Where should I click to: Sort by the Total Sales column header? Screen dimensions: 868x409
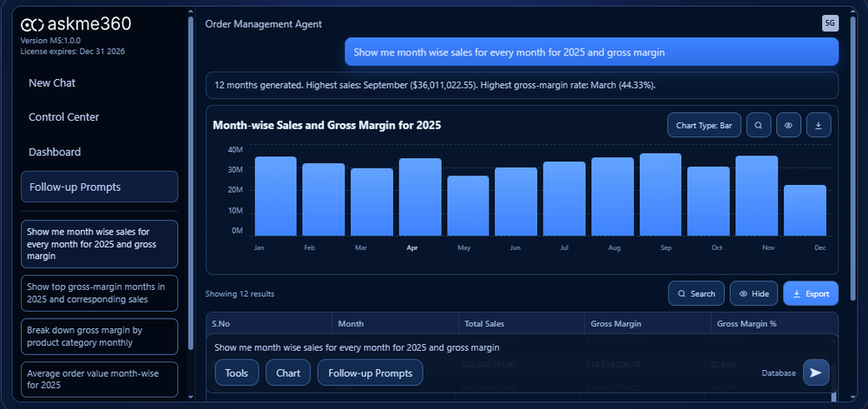(x=522, y=324)
